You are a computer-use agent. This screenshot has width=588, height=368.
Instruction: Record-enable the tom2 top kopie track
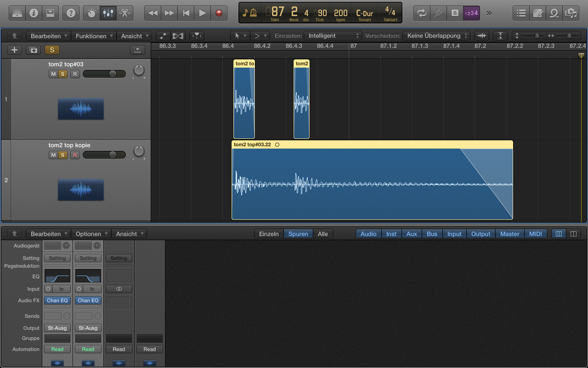click(75, 155)
